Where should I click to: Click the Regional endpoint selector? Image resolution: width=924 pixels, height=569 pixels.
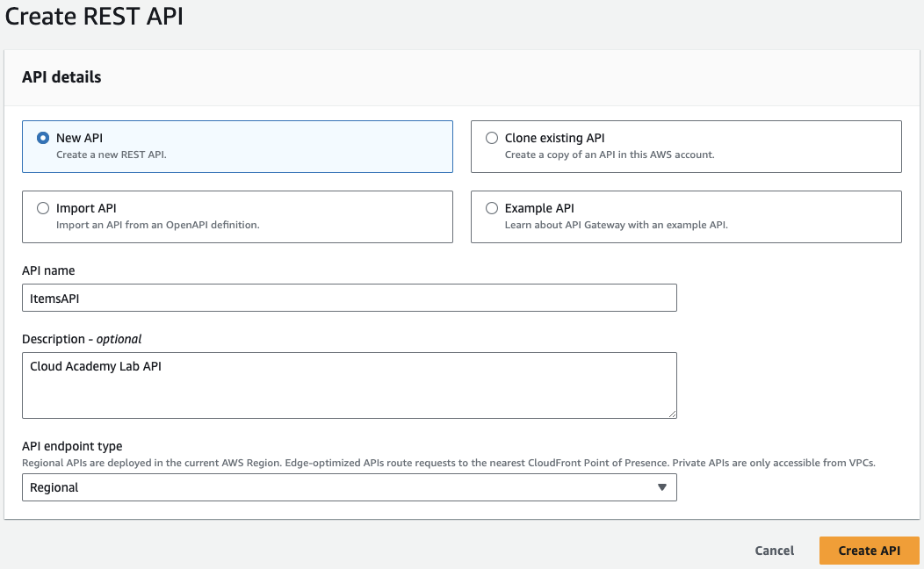[349, 487]
